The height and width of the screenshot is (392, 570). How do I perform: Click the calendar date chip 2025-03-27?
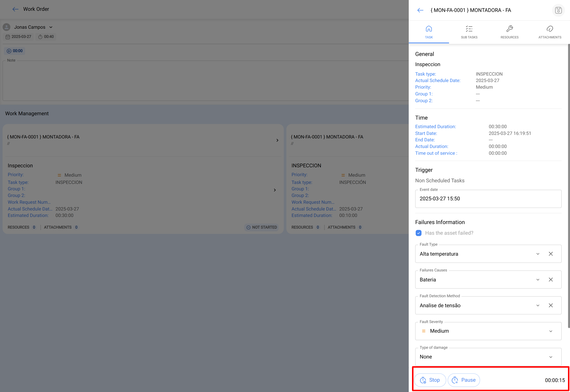click(x=18, y=37)
